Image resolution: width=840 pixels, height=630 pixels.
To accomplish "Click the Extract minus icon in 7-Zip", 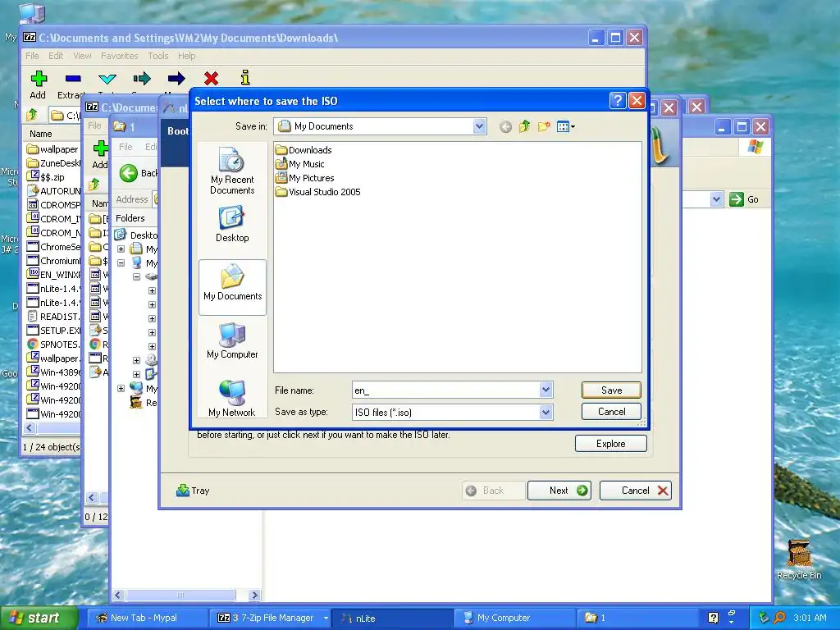I will tap(73, 79).
